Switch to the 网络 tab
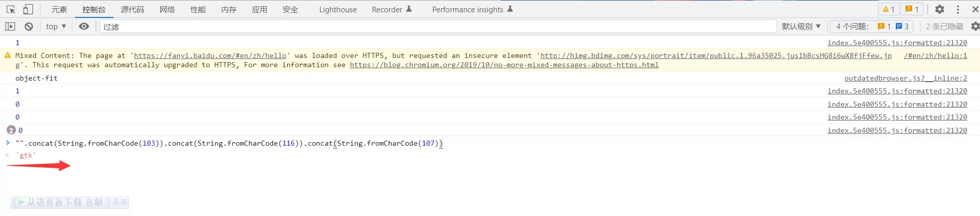Viewport: 980px width, 216px height. click(167, 9)
